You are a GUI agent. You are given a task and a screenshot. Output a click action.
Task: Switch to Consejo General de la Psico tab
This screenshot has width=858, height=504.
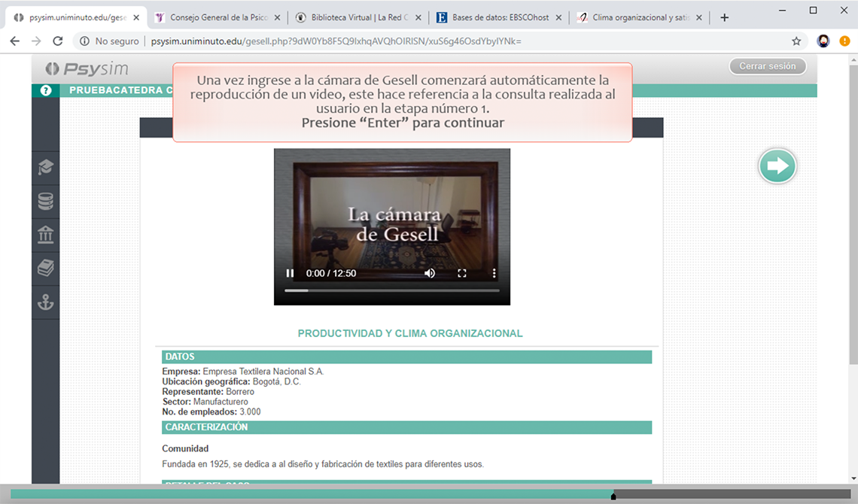click(219, 17)
